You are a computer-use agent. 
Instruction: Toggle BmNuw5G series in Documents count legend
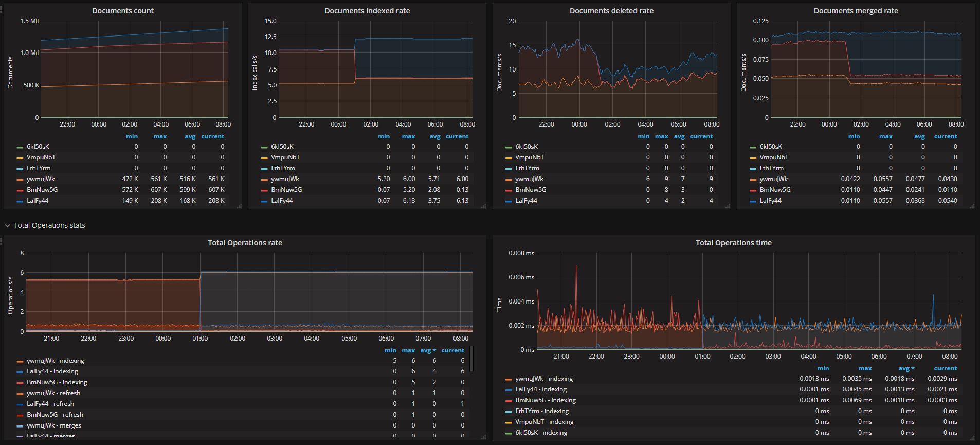click(x=42, y=190)
